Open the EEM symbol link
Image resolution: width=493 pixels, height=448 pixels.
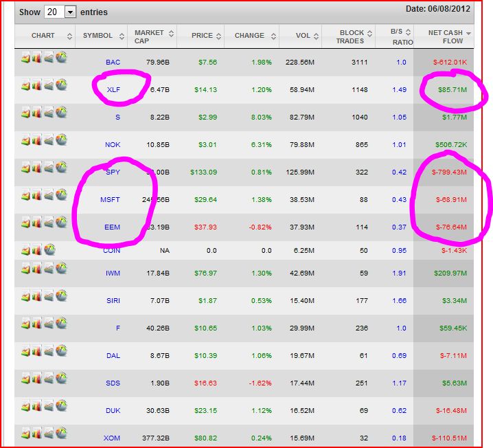tap(112, 227)
